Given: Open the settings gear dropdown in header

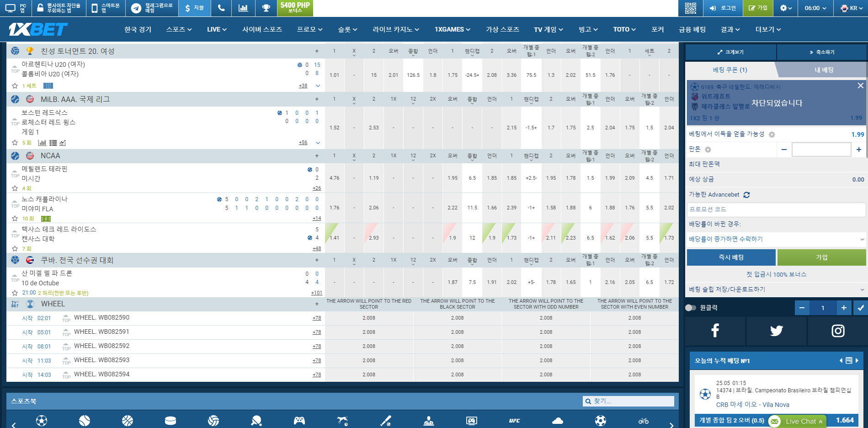Looking at the screenshot, I should [786, 8].
